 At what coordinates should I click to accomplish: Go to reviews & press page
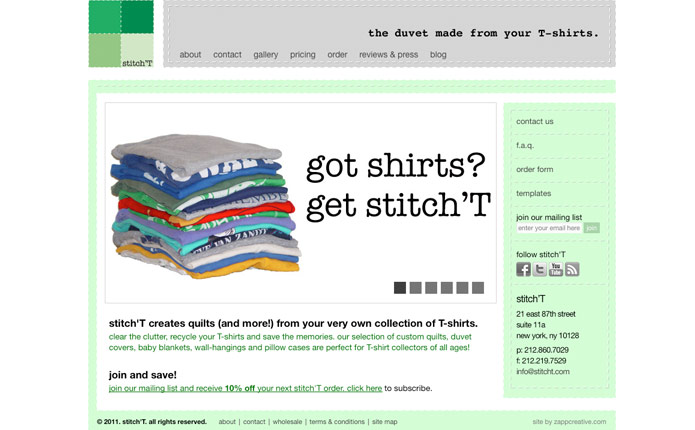388,55
